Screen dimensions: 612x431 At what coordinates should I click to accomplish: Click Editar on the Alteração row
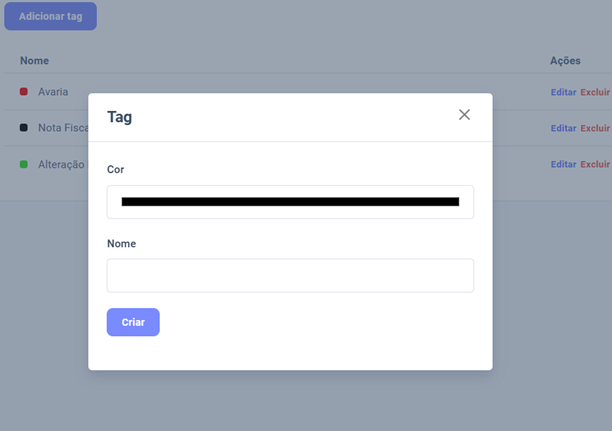(563, 164)
